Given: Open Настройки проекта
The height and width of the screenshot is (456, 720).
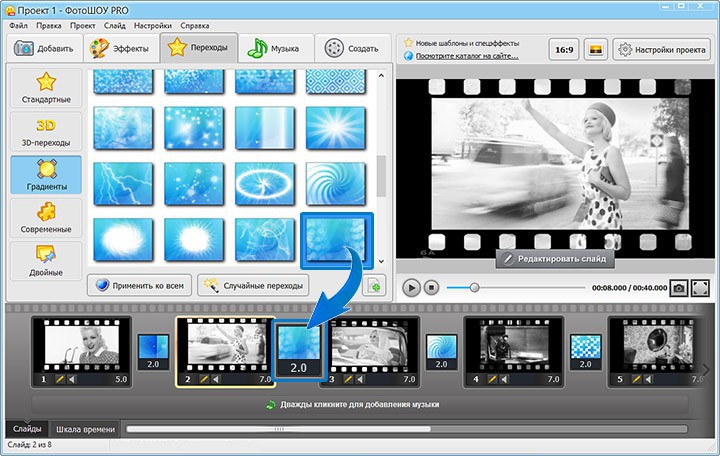Looking at the screenshot, I should coord(662,50).
